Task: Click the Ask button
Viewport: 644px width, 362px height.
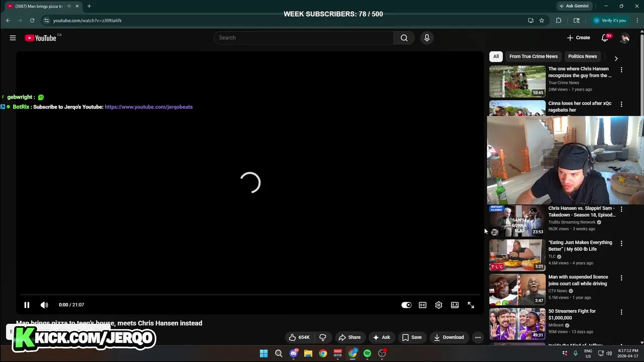Action: coord(381,337)
